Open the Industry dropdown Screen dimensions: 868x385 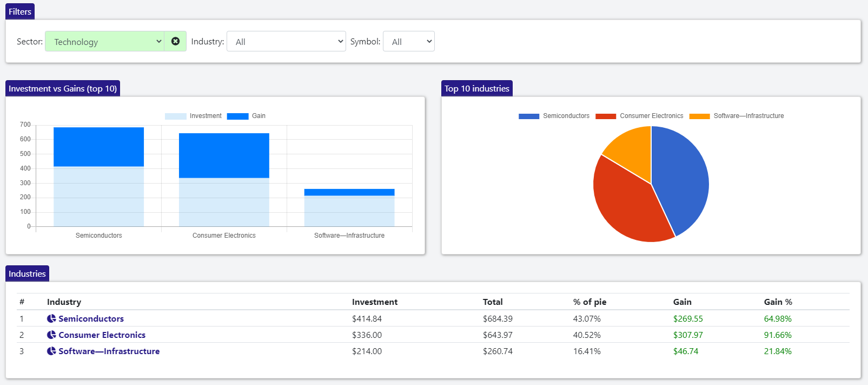click(286, 41)
